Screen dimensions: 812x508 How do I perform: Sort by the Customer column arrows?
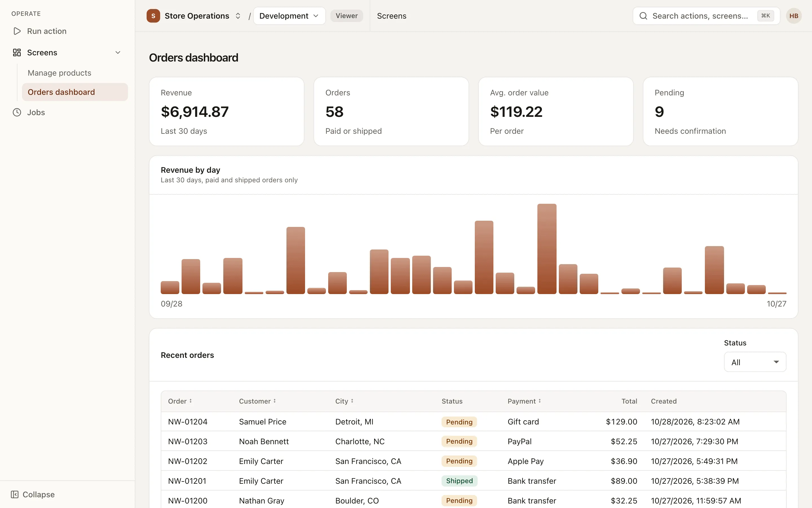click(x=274, y=401)
